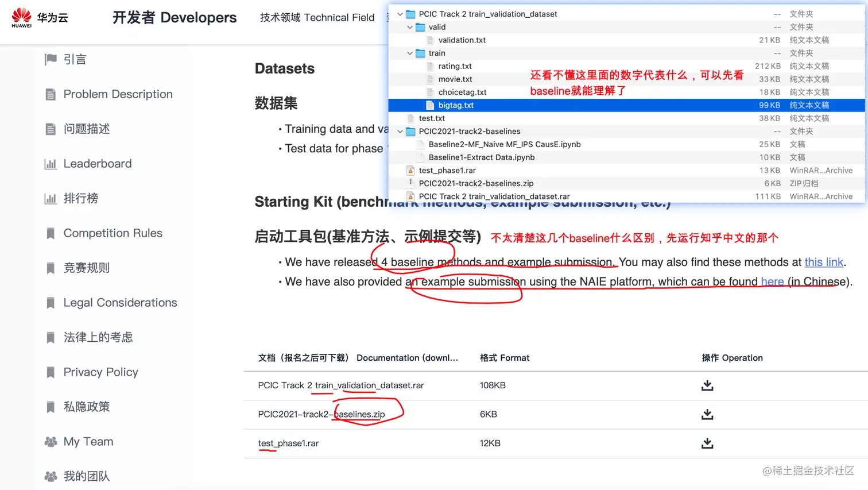Select Baseline2-MF_Naive MF_IPS CausE.ipynb

pos(505,144)
